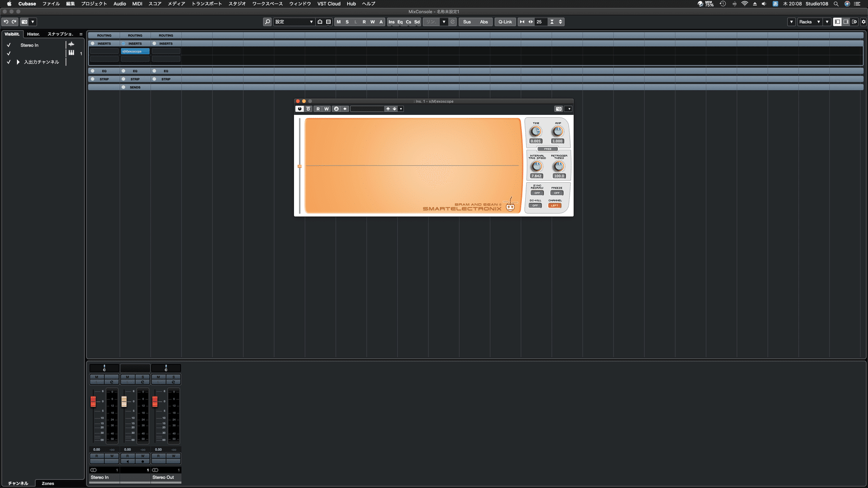
Task: Click the MixConsole snapshot camera icon
Action: [24, 22]
